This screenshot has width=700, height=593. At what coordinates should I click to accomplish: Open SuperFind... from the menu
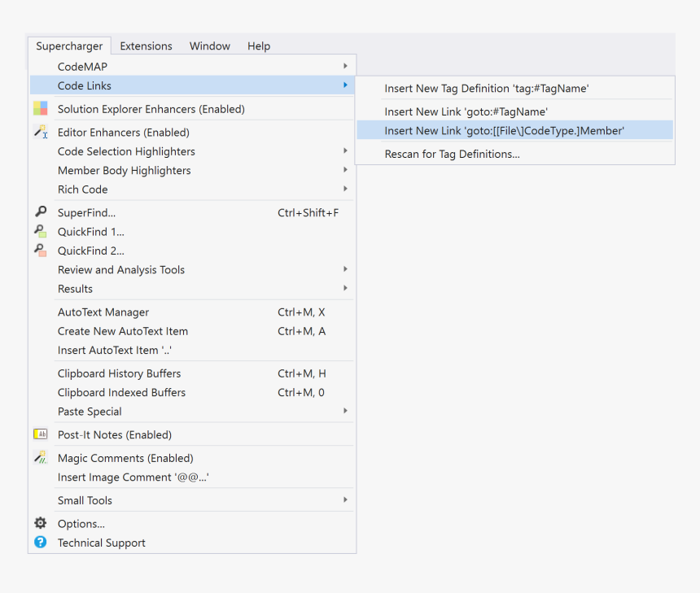(192, 213)
